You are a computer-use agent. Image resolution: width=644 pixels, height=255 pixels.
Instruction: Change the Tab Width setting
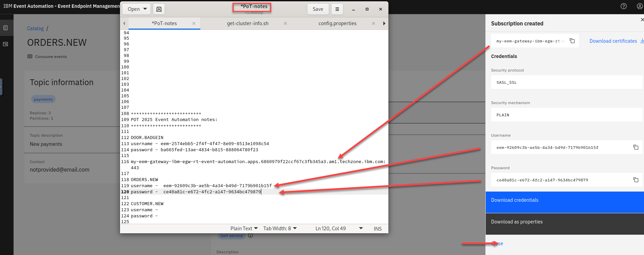[x=280, y=229]
